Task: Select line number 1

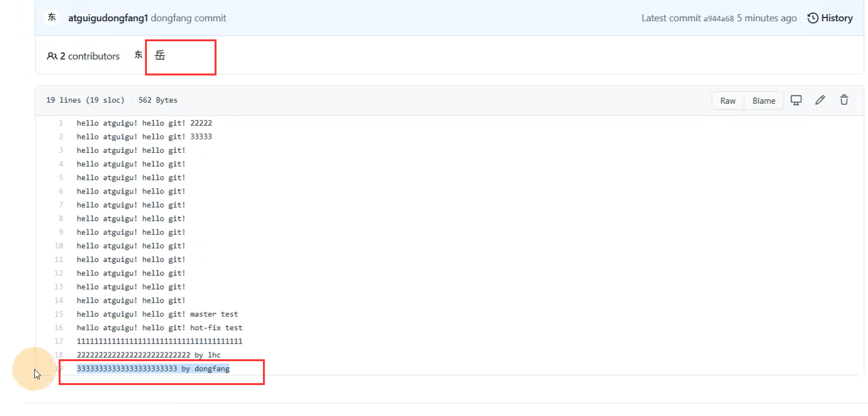Action: coord(61,123)
